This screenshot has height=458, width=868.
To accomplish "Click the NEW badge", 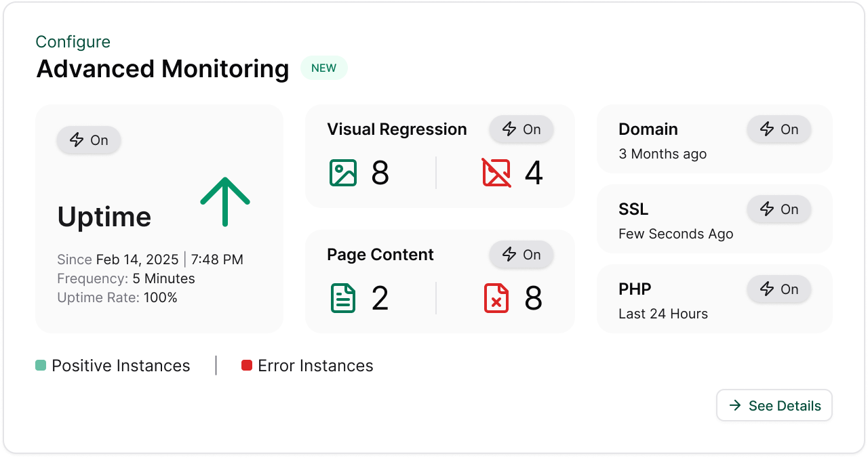I will (x=323, y=68).
